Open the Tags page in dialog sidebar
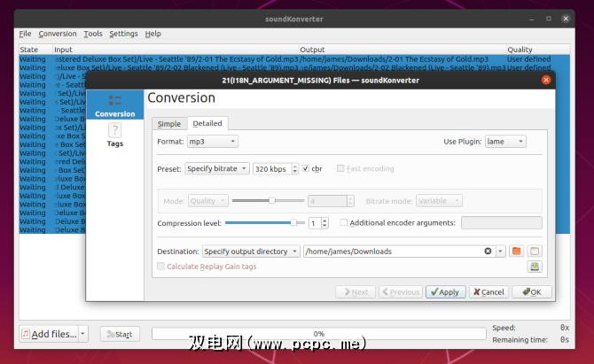The height and width of the screenshot is (364, 594). [x=114, y=136]
